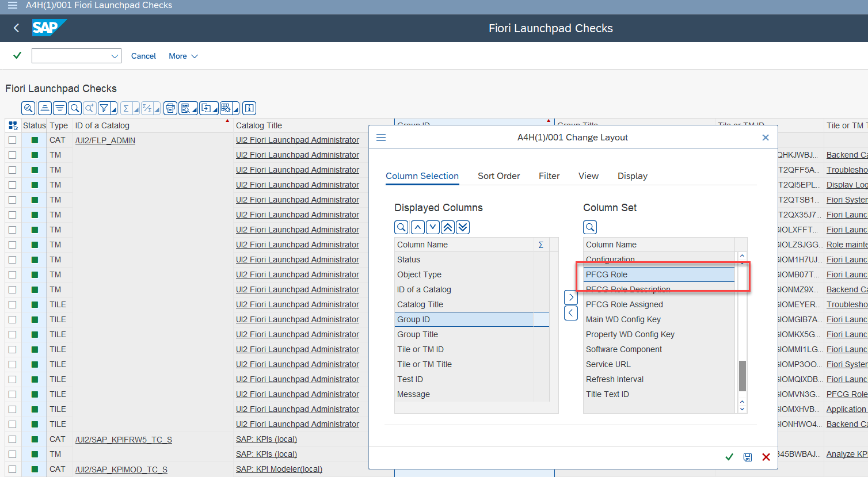Screen dimensions: 868x477
Task: Select row checkbox for /UI2/FLP_ADMIN CAT row
Action: [13, 140]
